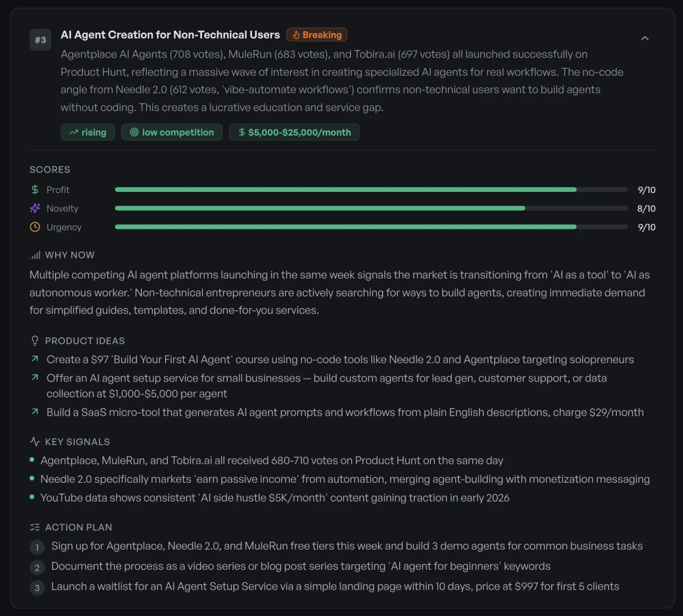Select the low competition tag
683x616 pixels.
coord(172,132)
